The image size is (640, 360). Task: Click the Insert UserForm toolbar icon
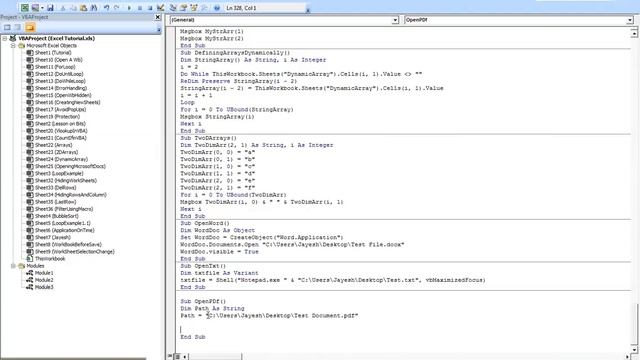tap(35, 8)
